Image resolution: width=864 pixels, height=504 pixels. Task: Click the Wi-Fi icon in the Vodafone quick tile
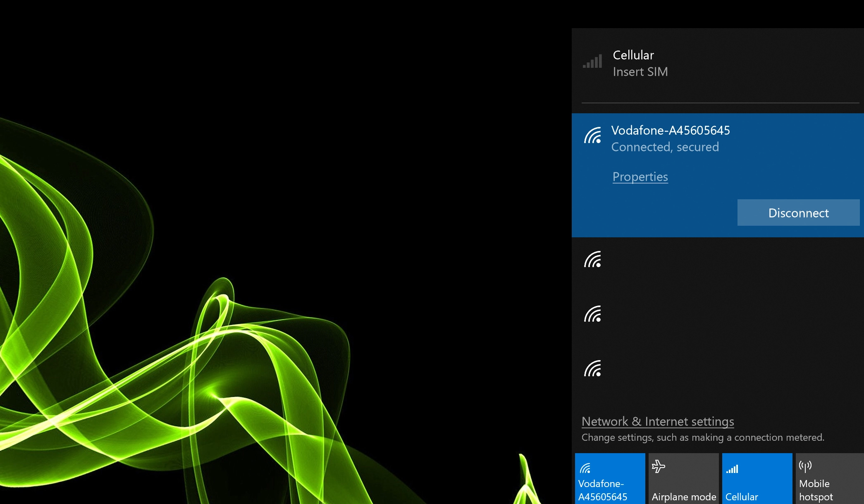point(585,468)
